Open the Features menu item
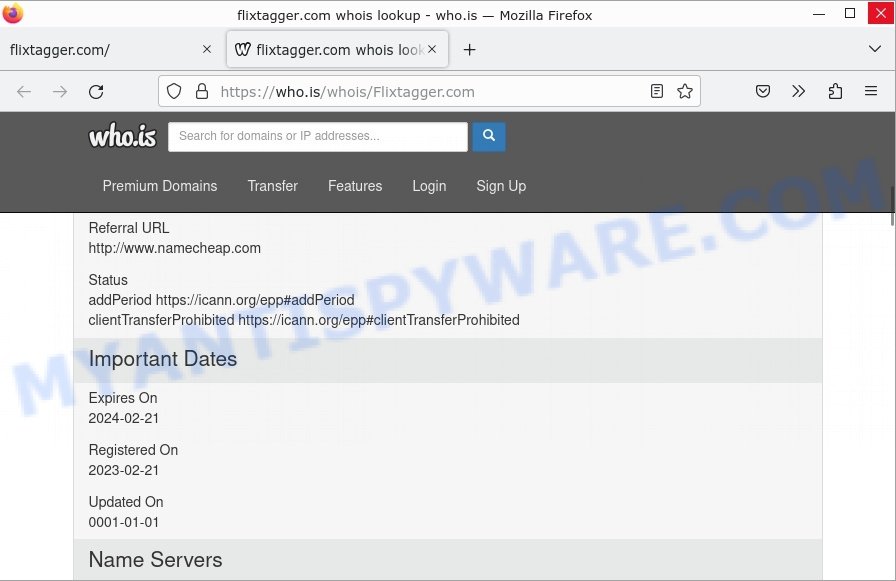The width and height of the screenshot is (896, 581). click(x=355, y=186)
